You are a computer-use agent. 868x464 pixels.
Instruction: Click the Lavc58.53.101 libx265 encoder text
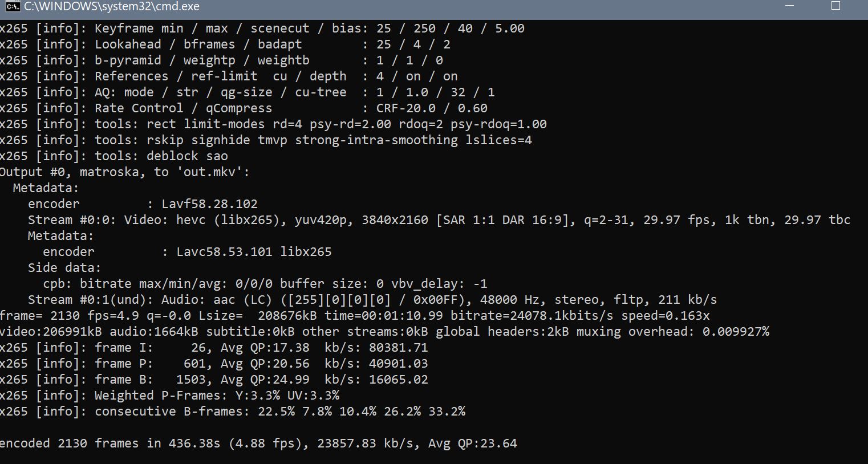(254, 252)
